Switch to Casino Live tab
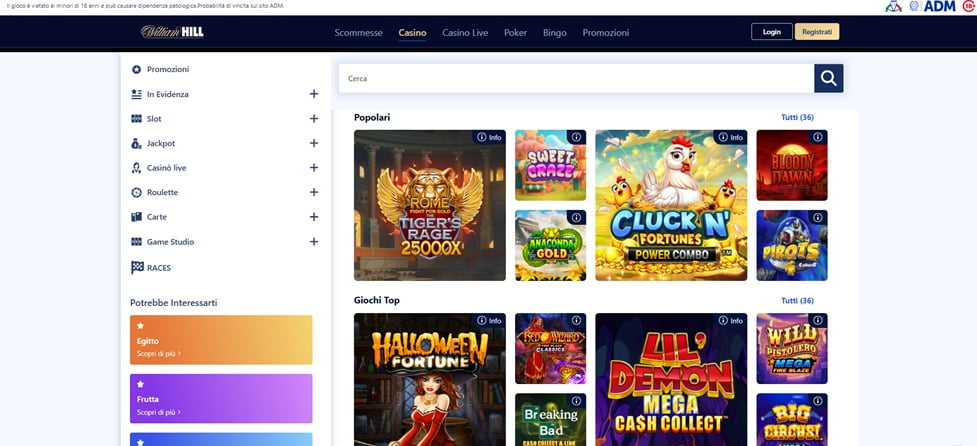This screenshot has width=977, height=446. tap(465, 32)
